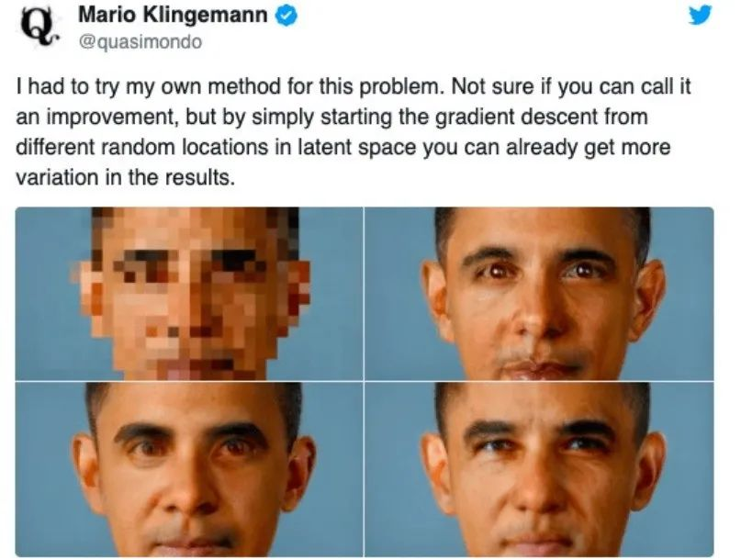Open the pixelated face image

[x=189, y=294]
